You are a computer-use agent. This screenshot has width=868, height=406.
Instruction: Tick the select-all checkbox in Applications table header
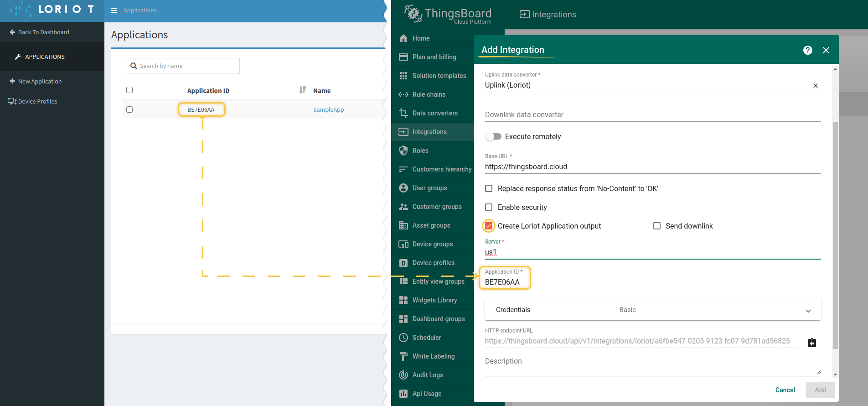point(129,90)
